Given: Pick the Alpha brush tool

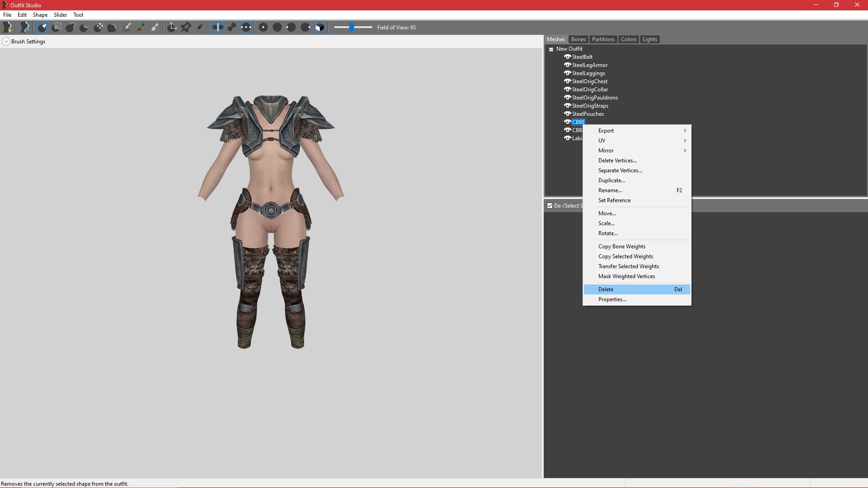Looking at the screenshot, I should click(x=155, y=27).
